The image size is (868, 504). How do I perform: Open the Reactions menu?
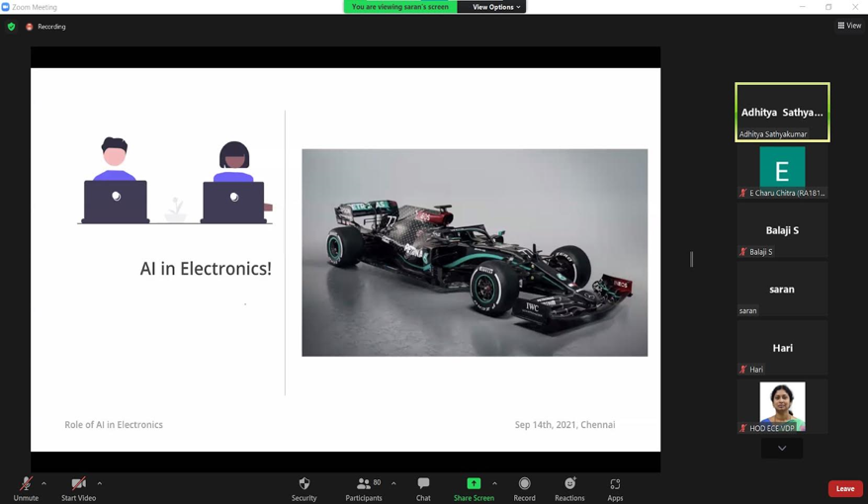[x=569, y=484]
